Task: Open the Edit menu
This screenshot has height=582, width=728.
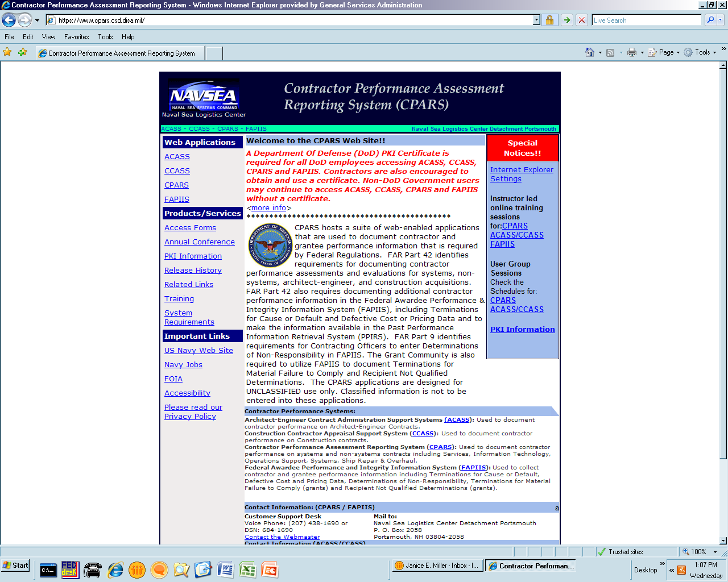Action: click(x=28, y=37)
